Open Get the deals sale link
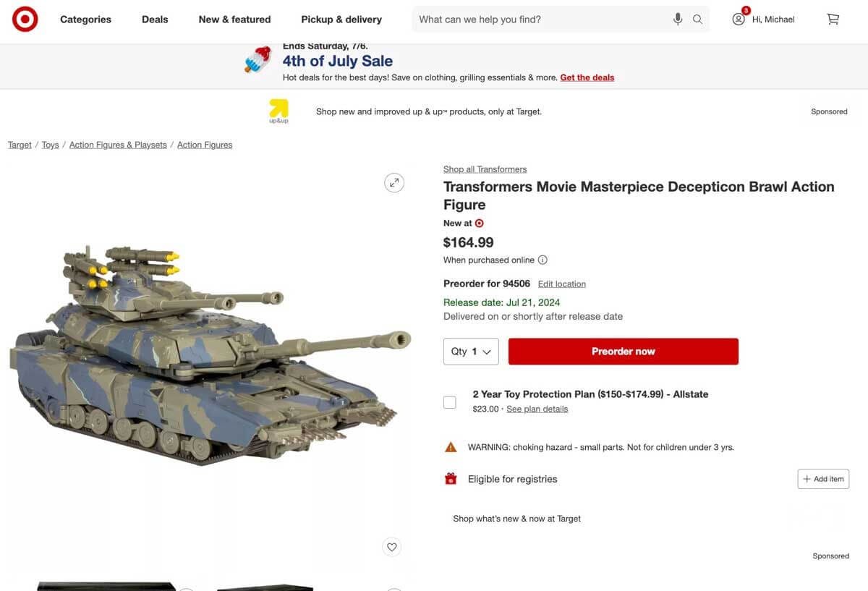Image resolution: width=868 pixels, height=591 pixels. (x=587, y=77)
